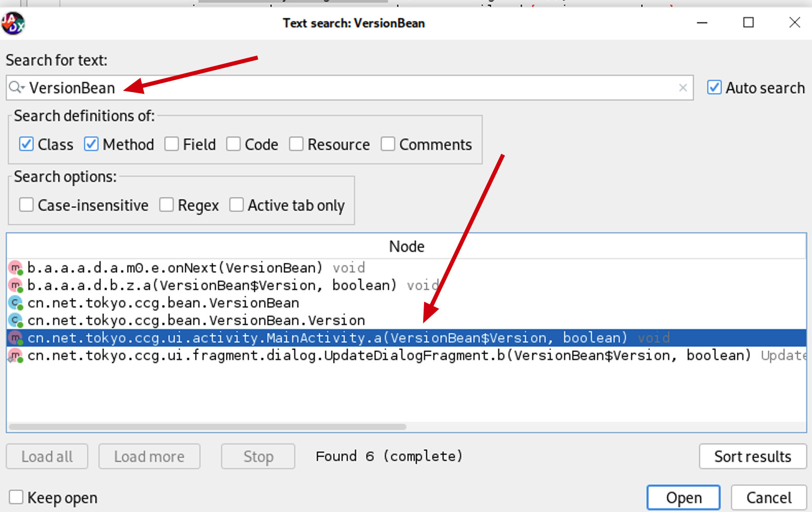Viewport: 812px width, 512px height.
Task: Uncheck the Class definitions checkbox
Action: 26,144
